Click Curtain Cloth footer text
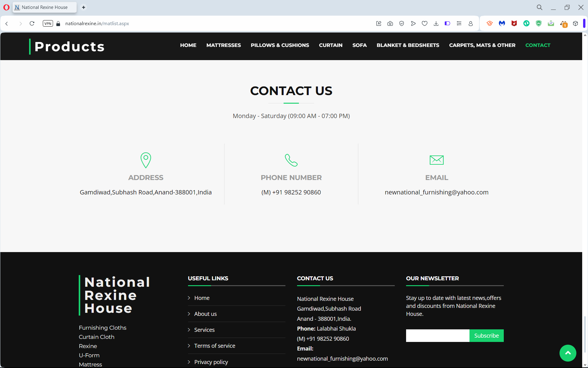Image resolution: width=588 pixels, height=368 pixels. pos(96,337)
